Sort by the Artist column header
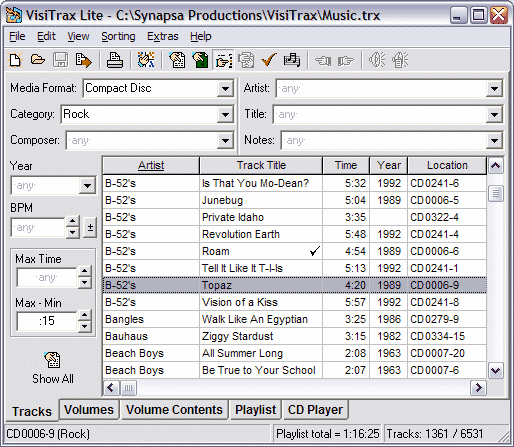This screenshot has height=447, width=514. tap(151, 166)
